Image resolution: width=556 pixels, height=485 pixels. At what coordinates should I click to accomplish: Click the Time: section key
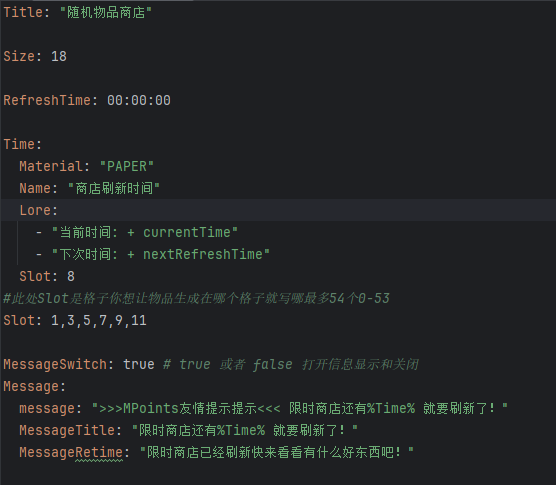(22, 144)
